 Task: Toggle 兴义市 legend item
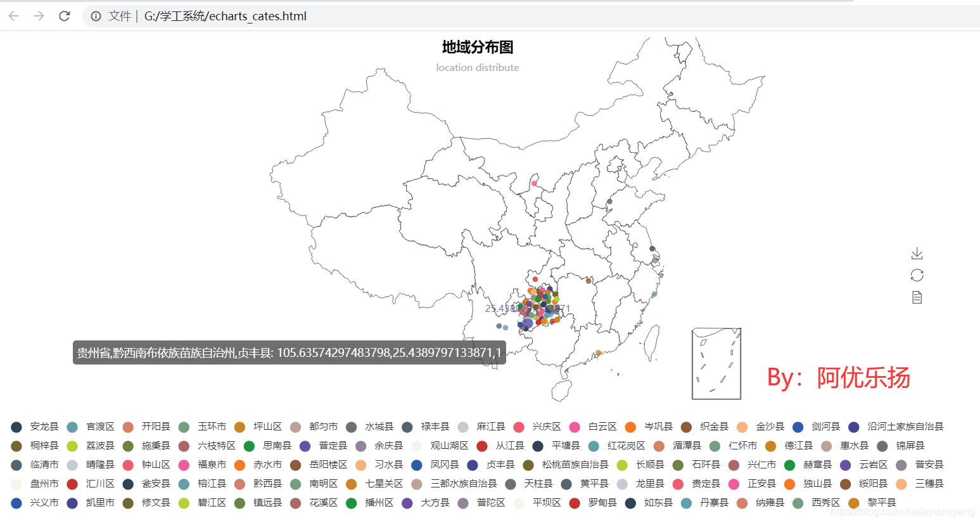point(35,503)
